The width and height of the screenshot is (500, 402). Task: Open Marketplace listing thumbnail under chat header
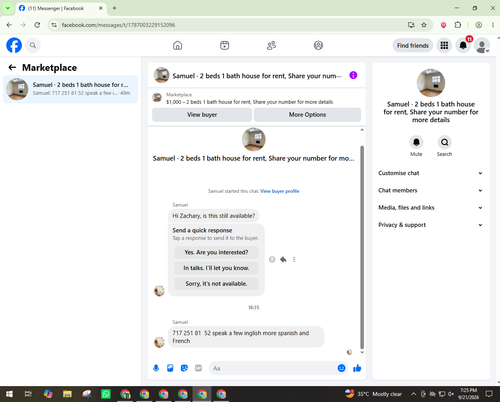[x=157, y=98]
